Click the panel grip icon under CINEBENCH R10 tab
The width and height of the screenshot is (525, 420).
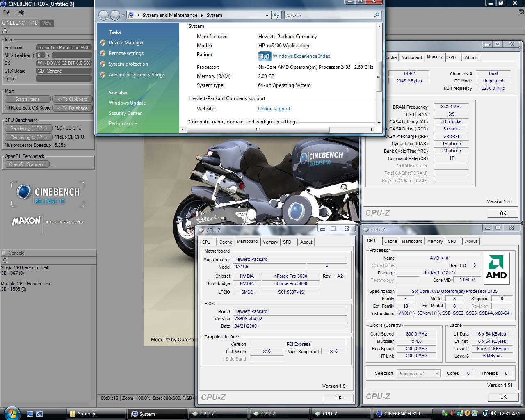[x=5, y=31]
